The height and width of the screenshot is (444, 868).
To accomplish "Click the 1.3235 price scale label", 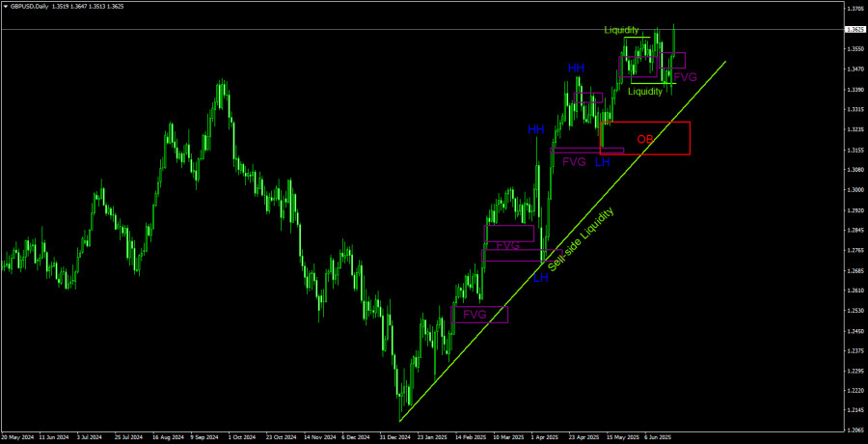I will [855, 129].
